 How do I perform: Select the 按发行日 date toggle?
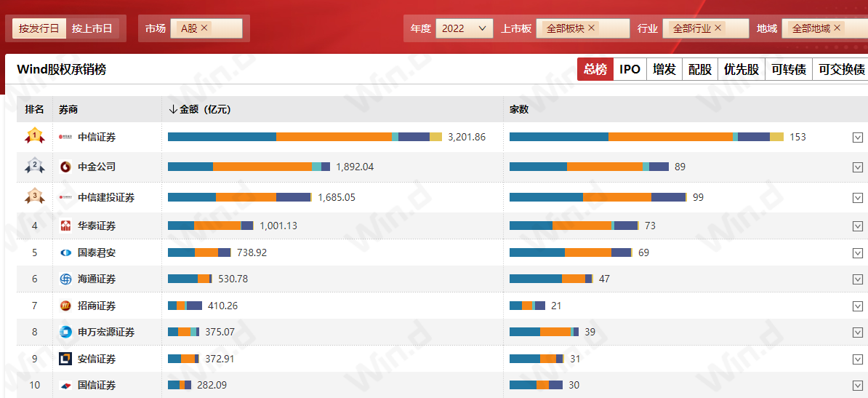point(39,28)
